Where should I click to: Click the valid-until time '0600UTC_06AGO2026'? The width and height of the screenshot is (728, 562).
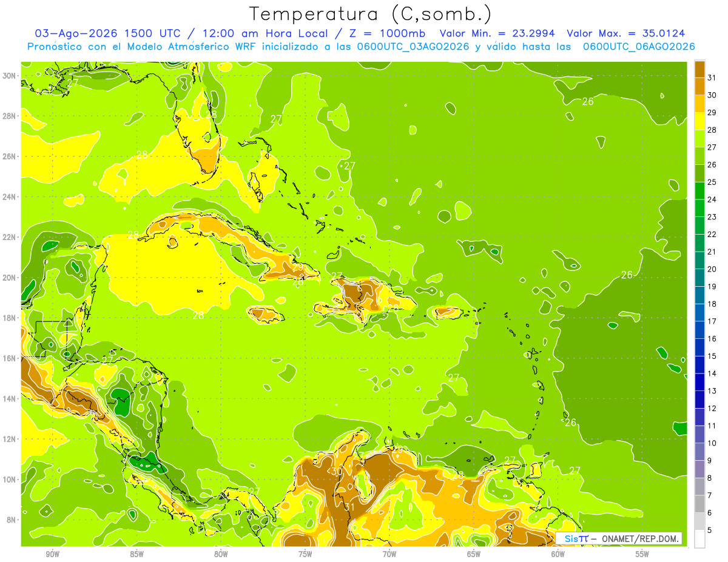[639, 47]
